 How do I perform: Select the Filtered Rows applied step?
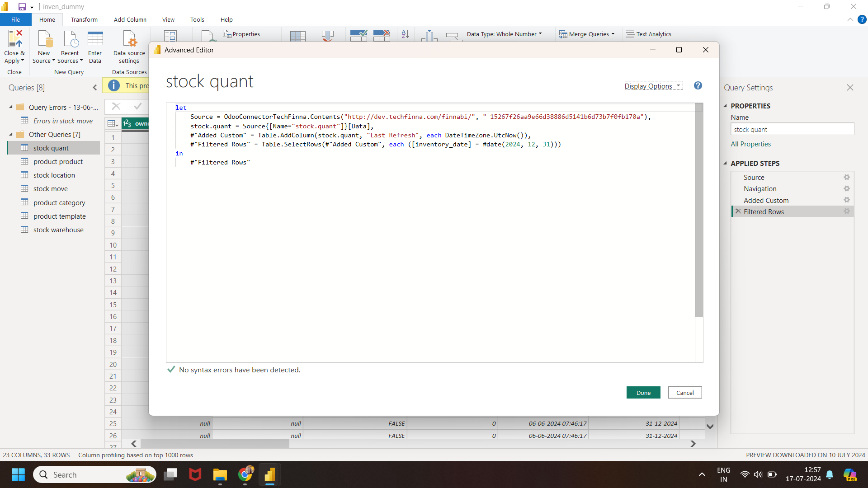(x=764, y=211)
